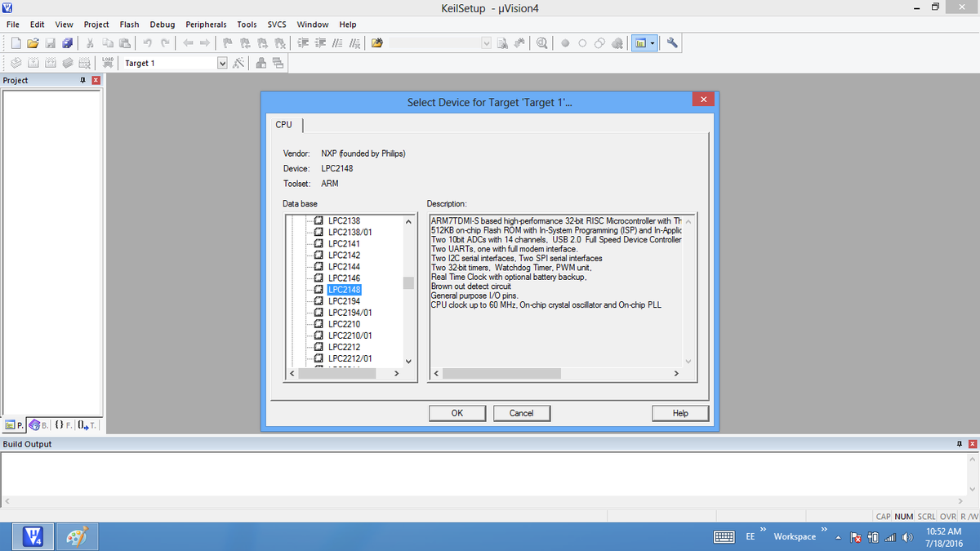Create a new file from the toolbar
980x551 pixels.
(x=17, y=42)
